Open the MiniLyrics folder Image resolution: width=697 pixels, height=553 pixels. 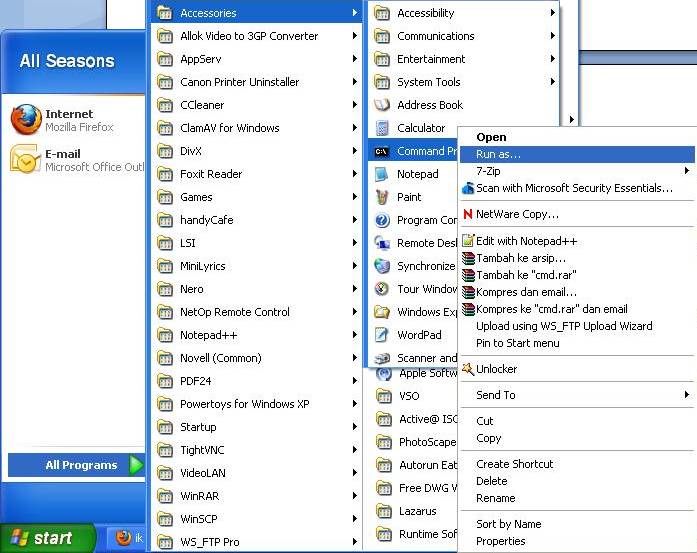tap(257, 266)
